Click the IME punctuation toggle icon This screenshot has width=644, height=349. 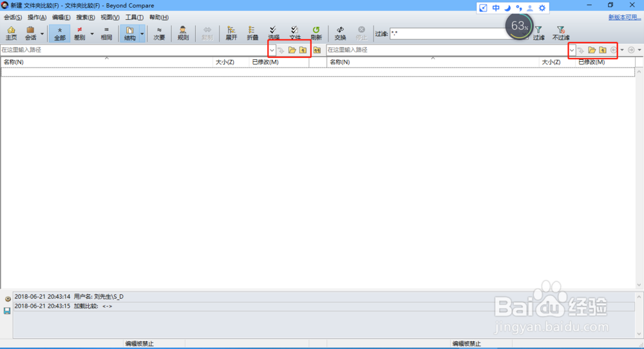[x=518, y=8]
